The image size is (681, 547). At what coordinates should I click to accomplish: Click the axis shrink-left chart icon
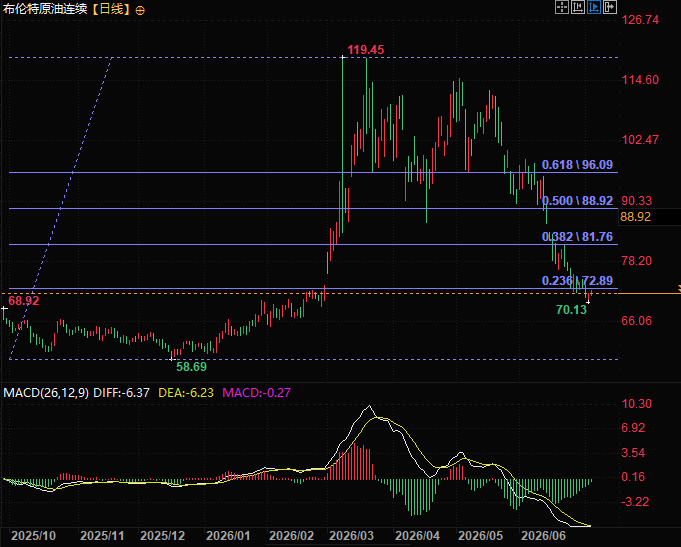[x=578, y=7]
